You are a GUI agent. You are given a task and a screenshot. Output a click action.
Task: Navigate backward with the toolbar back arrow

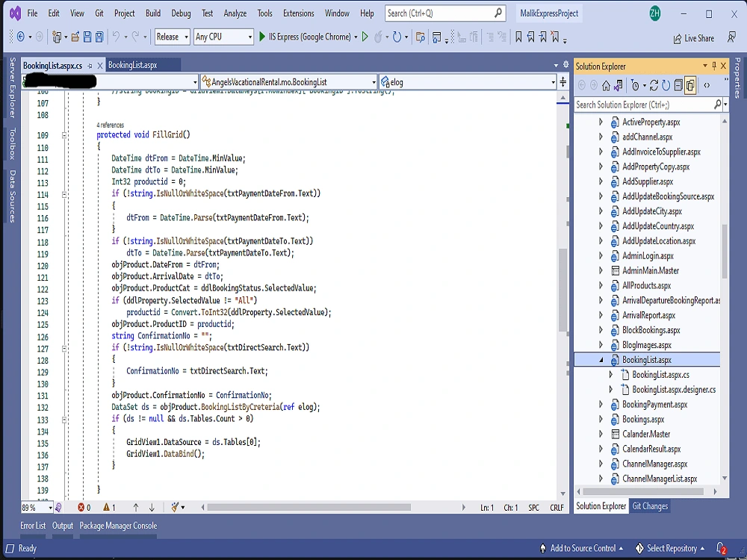point(20,37)
